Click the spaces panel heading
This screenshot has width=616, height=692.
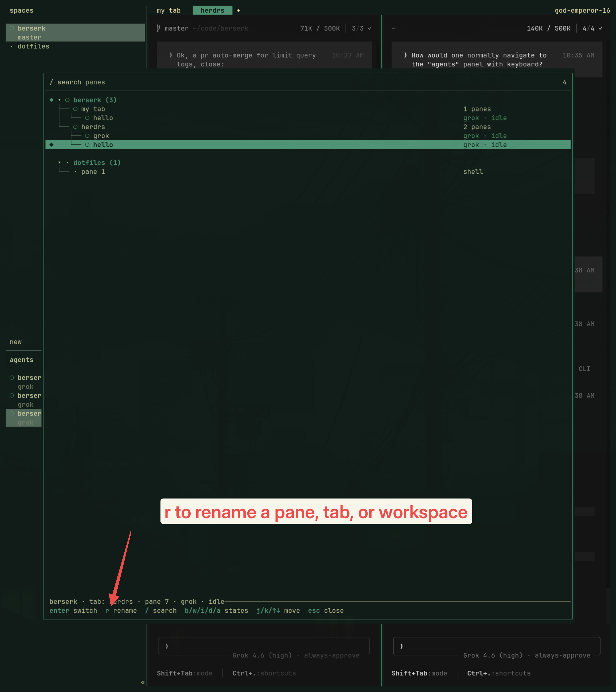click(x=22, y=11)
